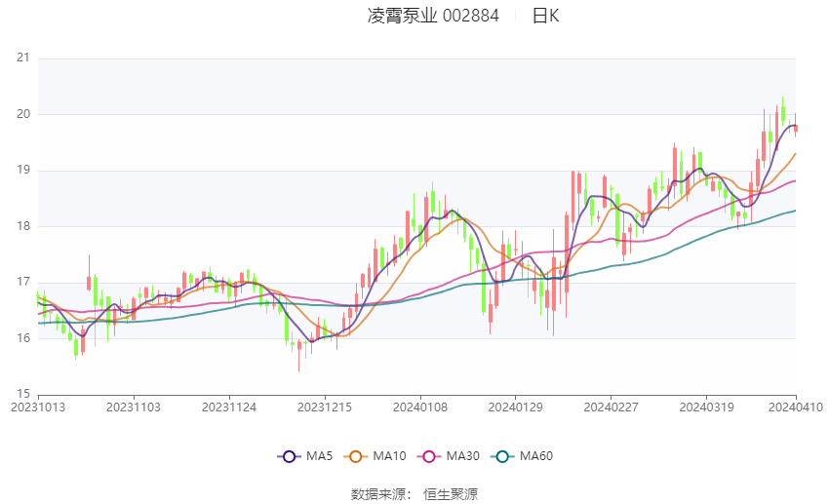The height and width of the screenshot is (504, 829).
Task: Select the 20231013 date axis label
Action: pyautogui.click(x=38, y=407)
